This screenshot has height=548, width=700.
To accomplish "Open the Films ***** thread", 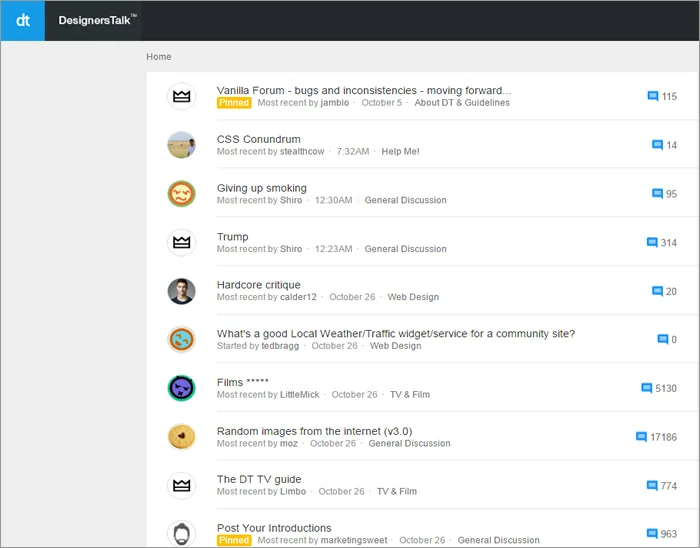I will tap(242, 382).
